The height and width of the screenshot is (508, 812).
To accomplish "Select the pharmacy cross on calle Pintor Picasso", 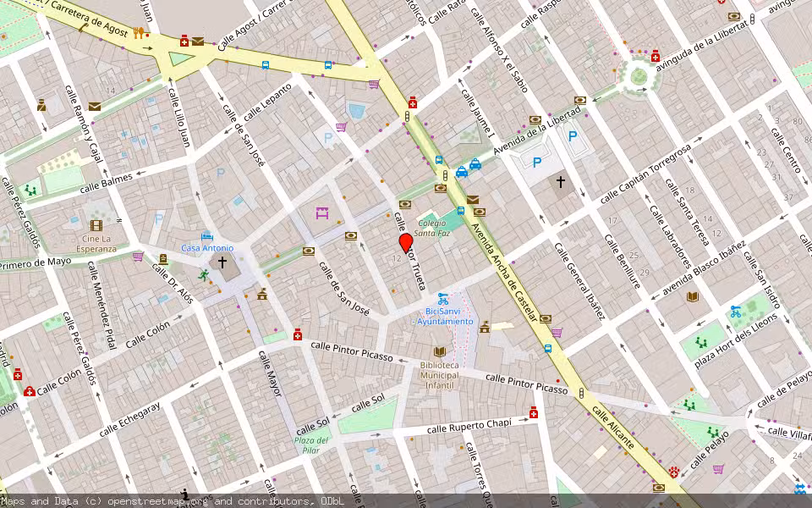I will click(x=298, y=335).
